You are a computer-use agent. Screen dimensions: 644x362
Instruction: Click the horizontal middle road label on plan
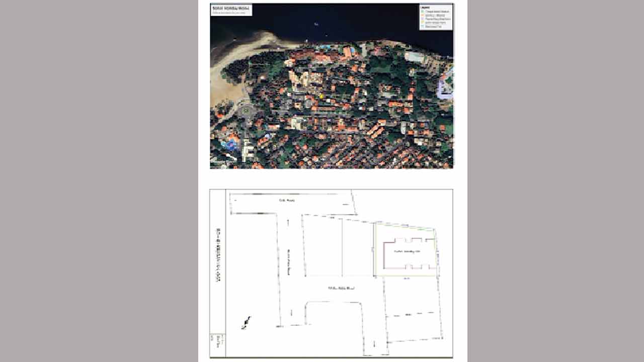coord(342,288)
